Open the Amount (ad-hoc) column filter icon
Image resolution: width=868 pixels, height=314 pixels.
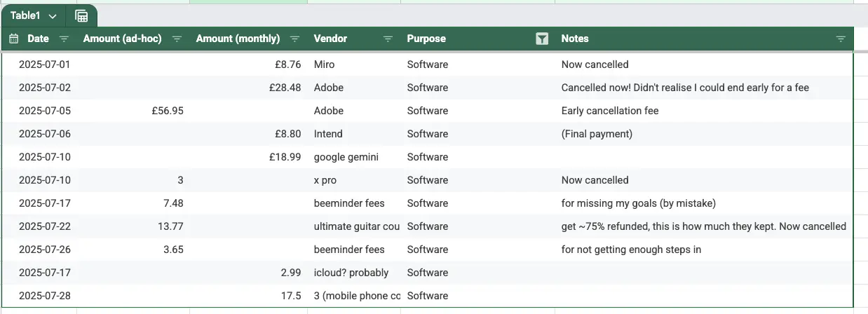(177, 39)
